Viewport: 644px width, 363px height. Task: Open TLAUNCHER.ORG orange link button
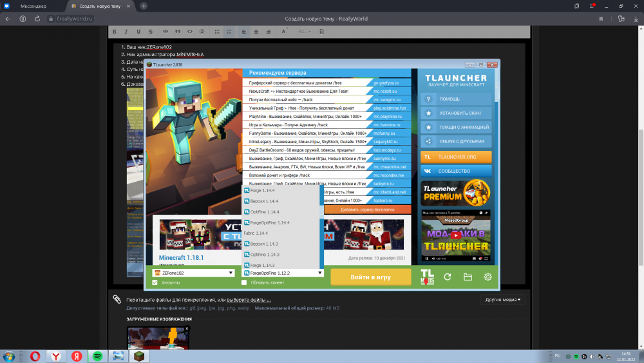456,157
